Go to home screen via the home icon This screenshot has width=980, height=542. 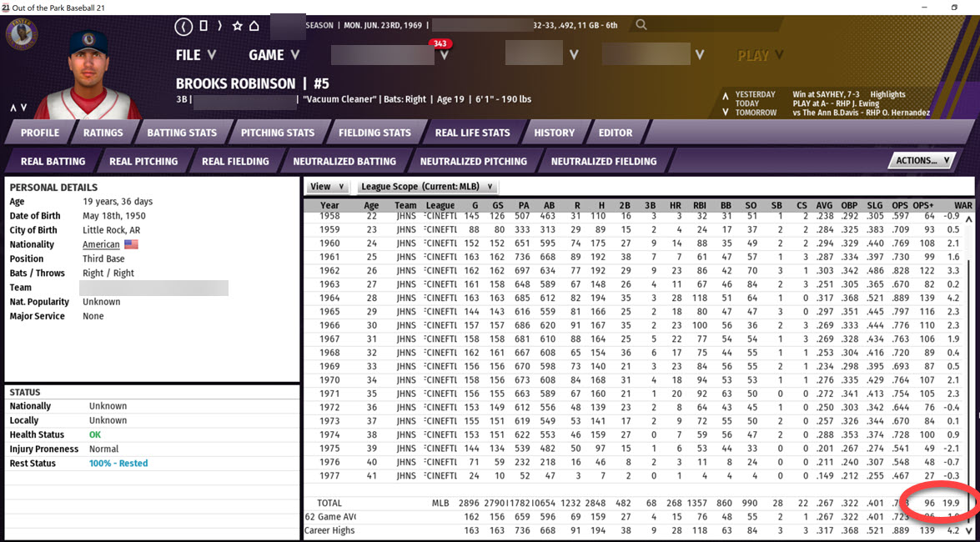point(254,26)
